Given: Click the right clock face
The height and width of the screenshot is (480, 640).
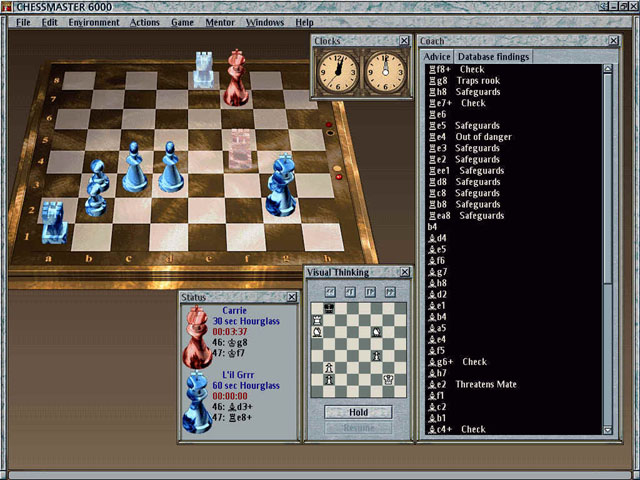Looking at the screenshot, I should [385, 72].
